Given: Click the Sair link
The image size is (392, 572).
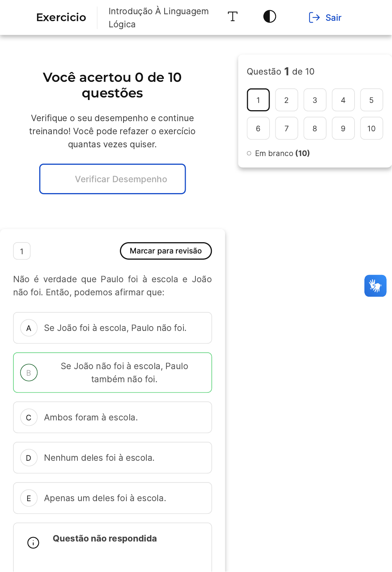Looking at the screenshot, I should [x=333, y=17].
